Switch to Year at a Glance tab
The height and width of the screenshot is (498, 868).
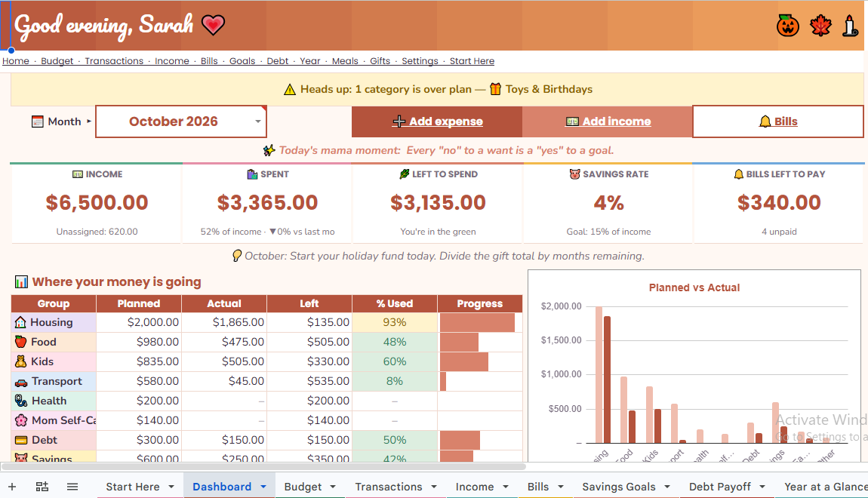coord(826,487)
